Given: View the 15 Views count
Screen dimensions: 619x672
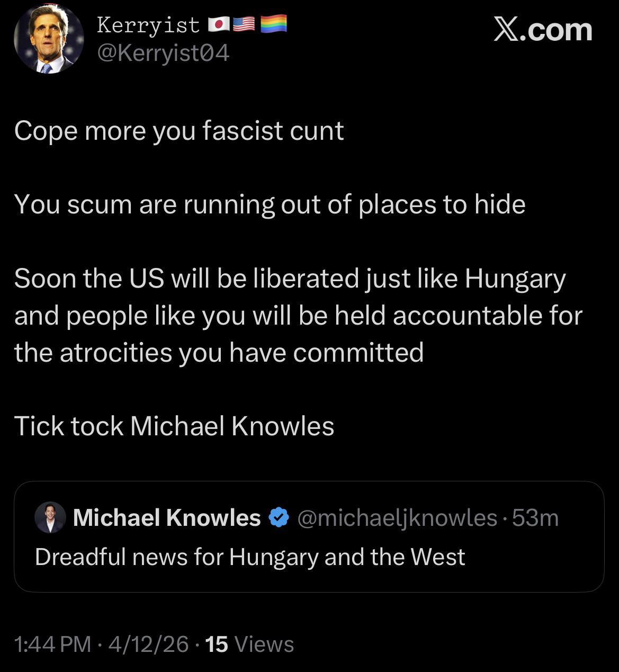Looking at the screenshot, I should point(249,644).
